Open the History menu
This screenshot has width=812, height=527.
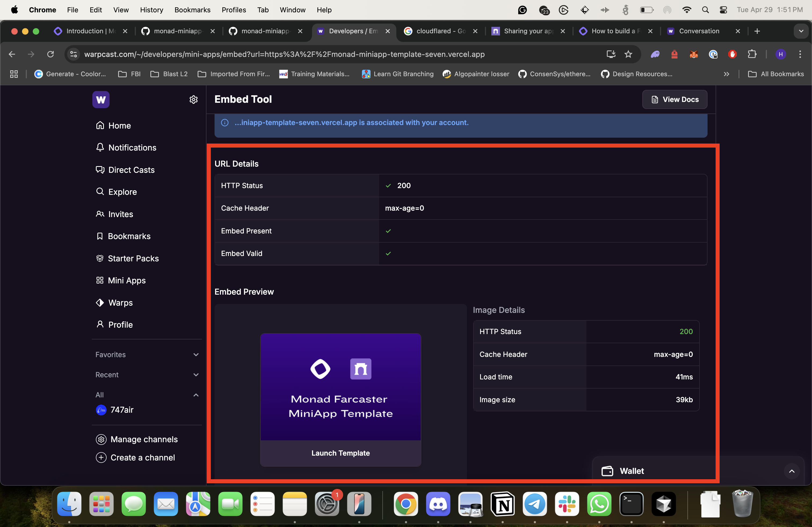click(x=151, y=10)
